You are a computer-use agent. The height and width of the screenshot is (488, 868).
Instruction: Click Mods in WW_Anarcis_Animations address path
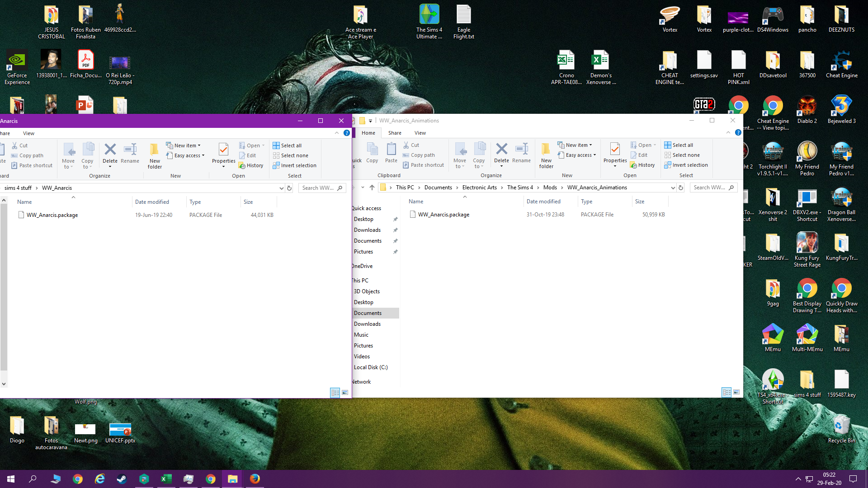click(550, 188)
